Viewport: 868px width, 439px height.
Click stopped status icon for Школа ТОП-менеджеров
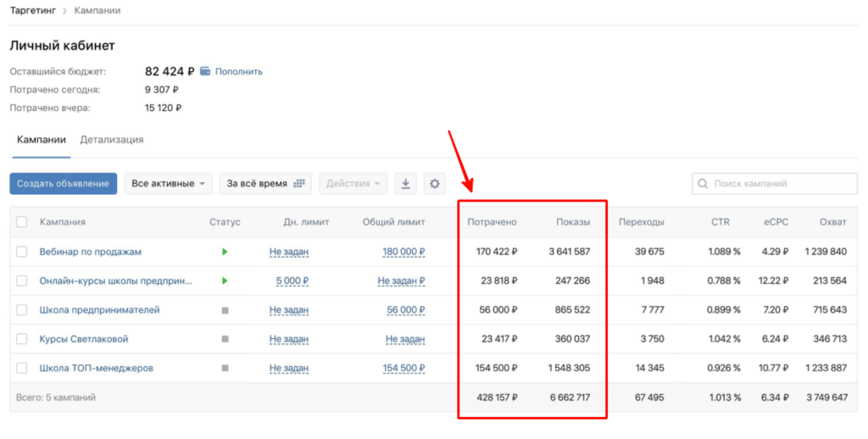225,369
